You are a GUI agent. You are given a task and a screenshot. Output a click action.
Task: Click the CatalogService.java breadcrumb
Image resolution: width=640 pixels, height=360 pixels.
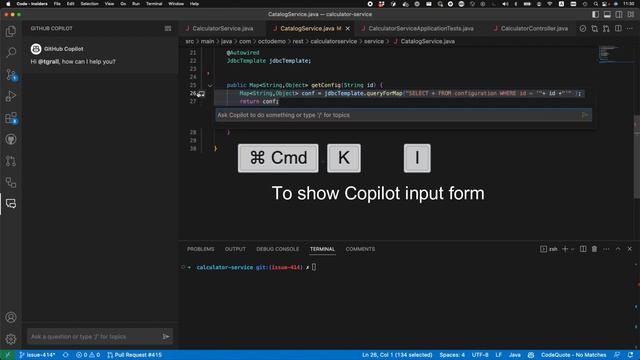(427, 41)
